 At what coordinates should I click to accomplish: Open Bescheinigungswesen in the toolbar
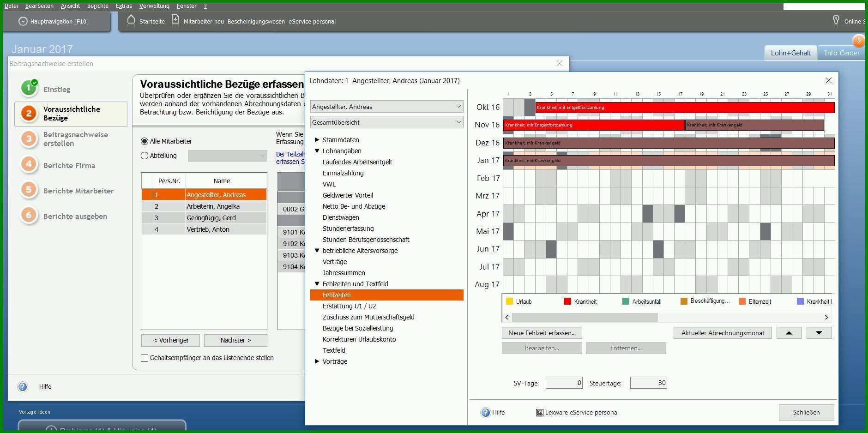pyautogui.click(x=256, y=22)
